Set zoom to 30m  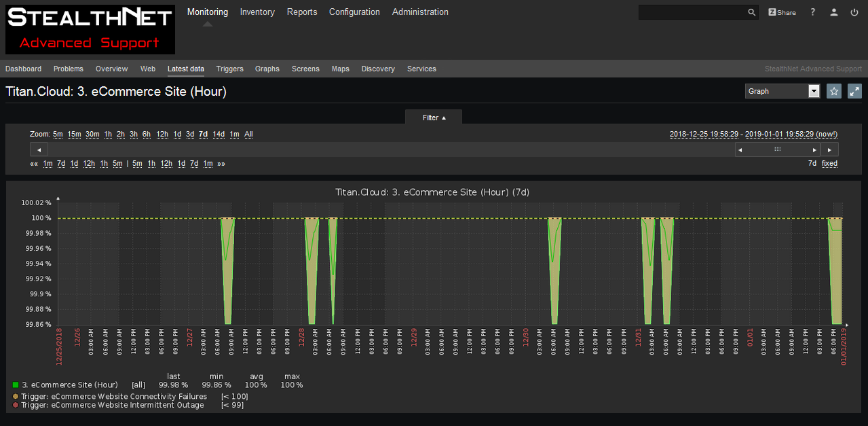point(92,135)
